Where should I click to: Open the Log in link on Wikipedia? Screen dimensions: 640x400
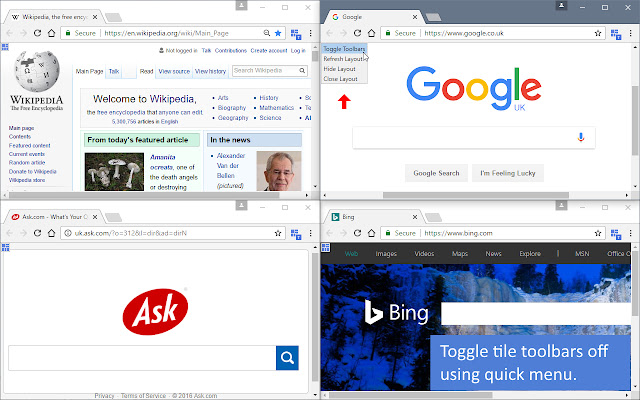point(298,51)
